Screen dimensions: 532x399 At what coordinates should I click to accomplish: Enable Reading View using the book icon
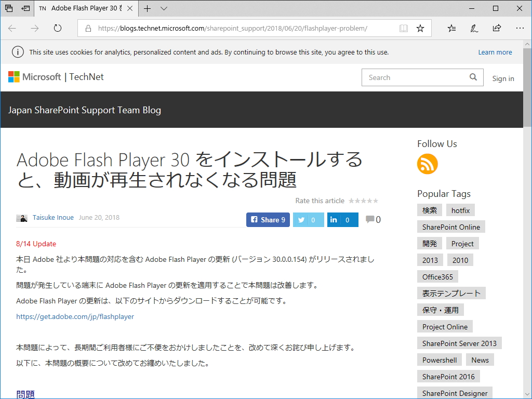coord(404,28)
